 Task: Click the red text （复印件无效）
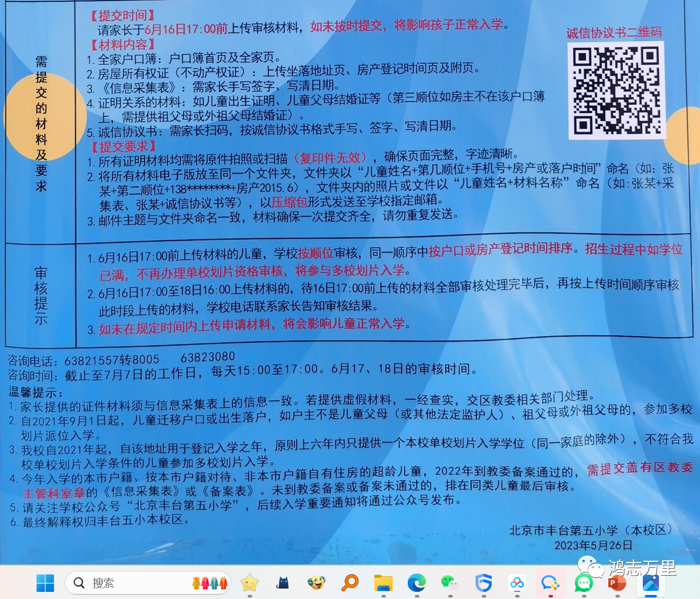coord(330,158)
